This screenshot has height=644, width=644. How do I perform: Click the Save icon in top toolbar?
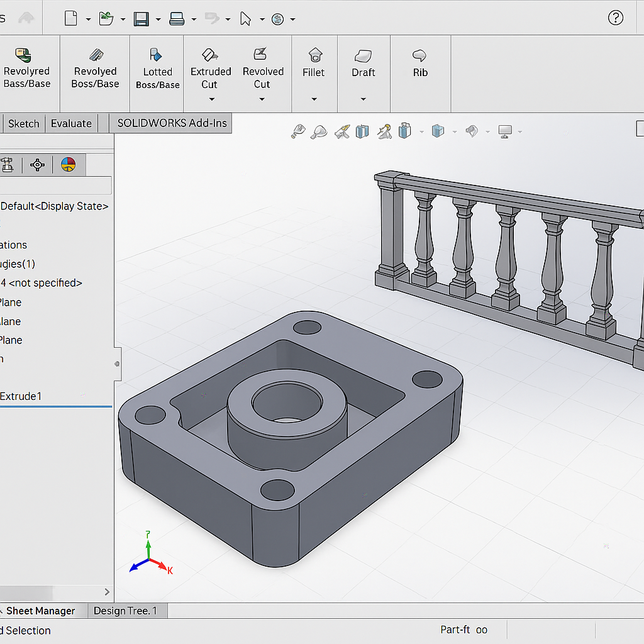[141, 19]
